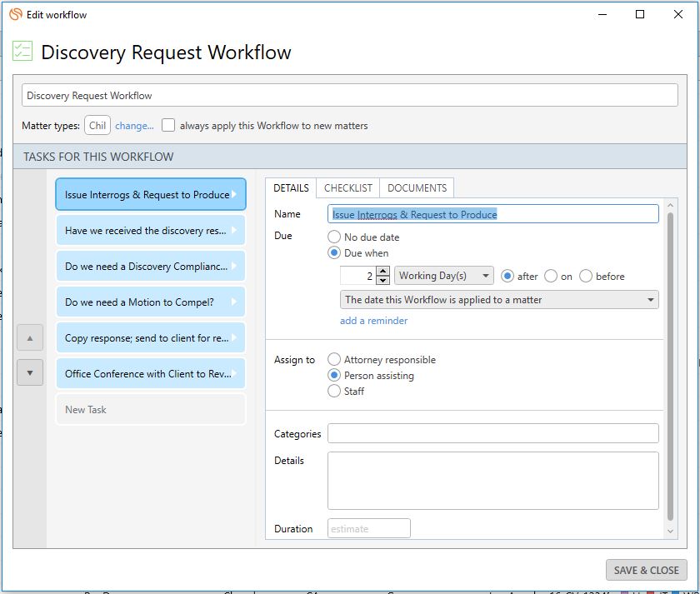The height and width of the screenshot is (594, 700).
Task: Increase the due days spinner value
Action: (382, 272)
